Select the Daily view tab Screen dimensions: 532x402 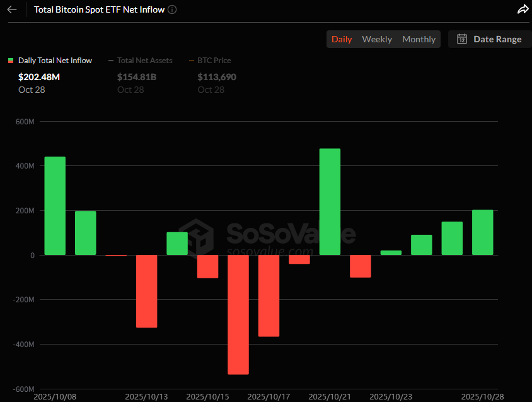click(342, 39)
